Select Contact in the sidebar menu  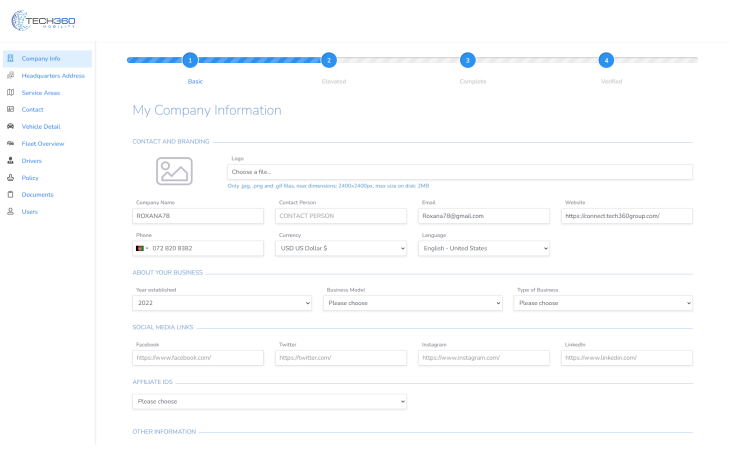[32, 109]
